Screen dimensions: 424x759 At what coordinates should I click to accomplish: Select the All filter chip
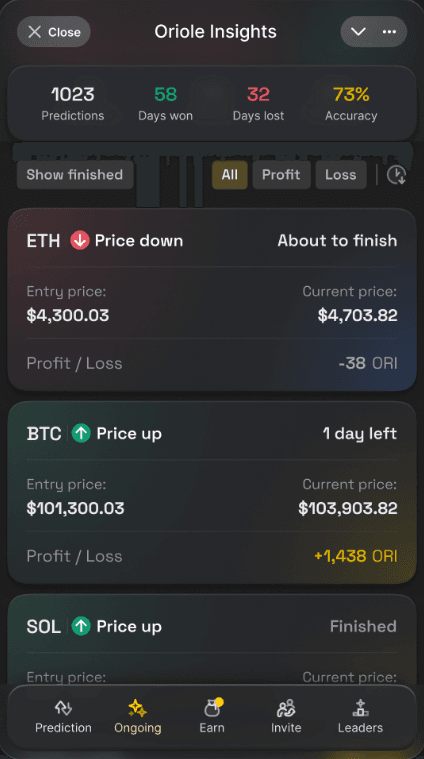coord(229,175)
